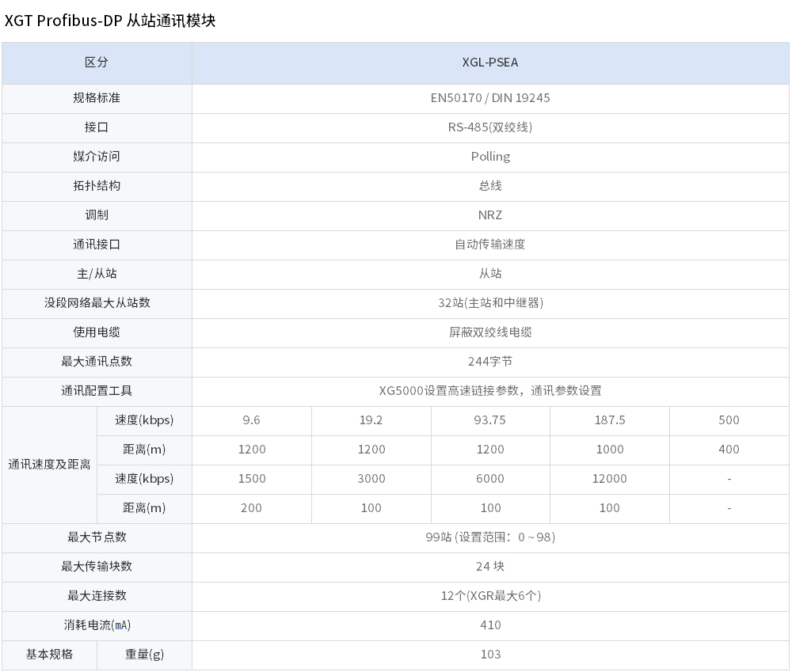Select the '最大传输块数' label
The width and height of the screenshot is (792, 672).
click(97, 567)
